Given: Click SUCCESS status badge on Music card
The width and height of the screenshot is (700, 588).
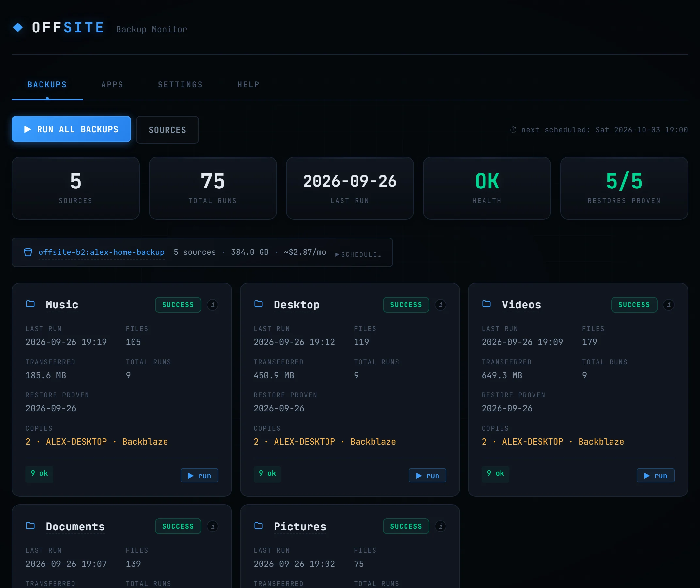Looking at the screenshot, I should [x=178, y=305].
